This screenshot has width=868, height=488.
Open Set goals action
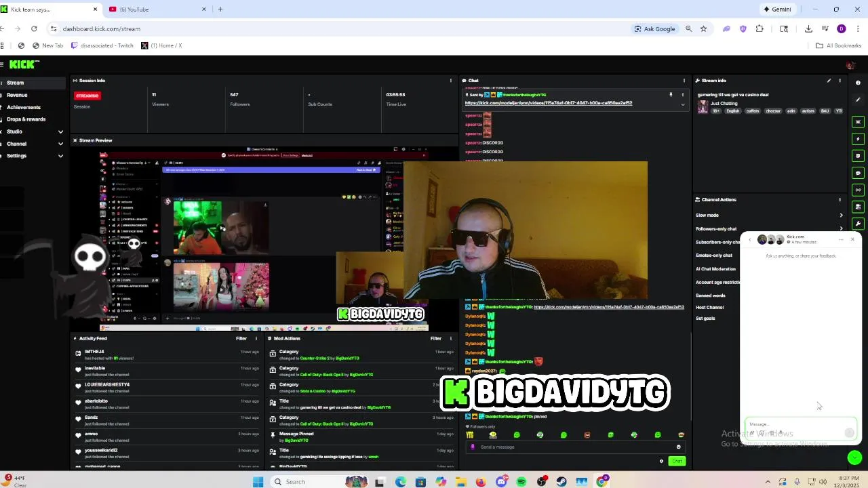coord(705,319)
